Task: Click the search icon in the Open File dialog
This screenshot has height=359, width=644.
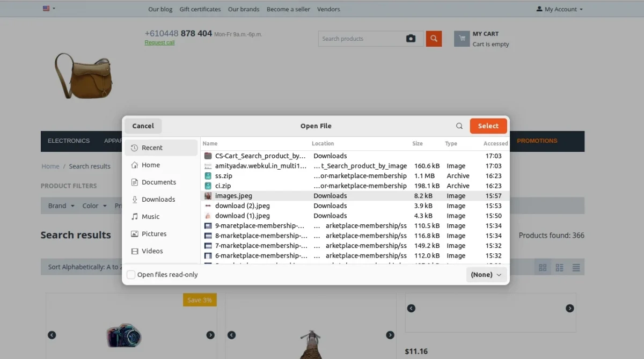Action: [x=459, y=126]
